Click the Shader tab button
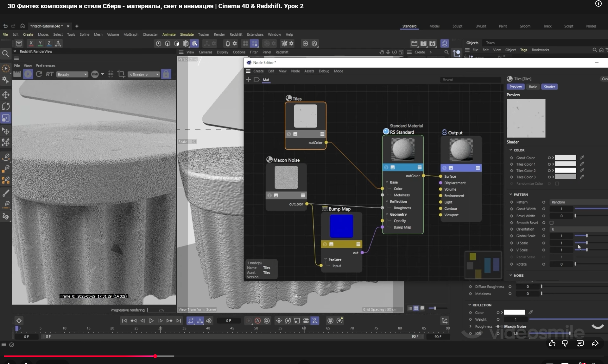The height and width of the screenshot is (364, 608). pos(549,87)
